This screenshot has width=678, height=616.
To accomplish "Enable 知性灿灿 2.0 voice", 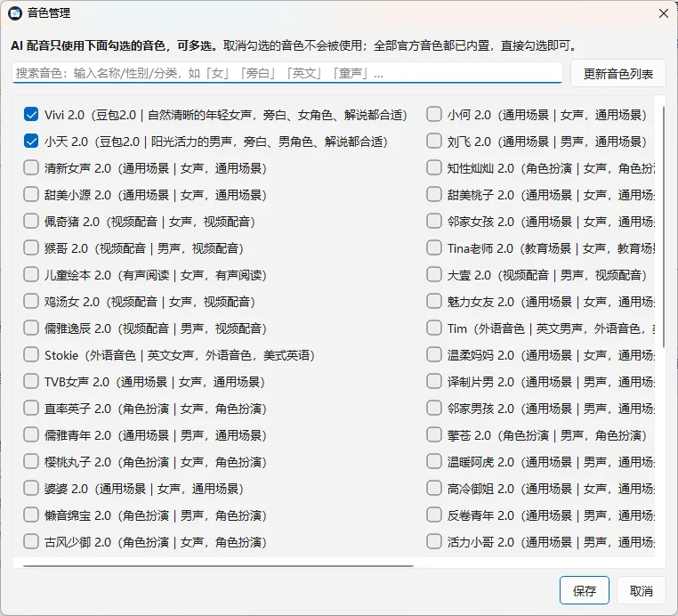I will [433, 168].
